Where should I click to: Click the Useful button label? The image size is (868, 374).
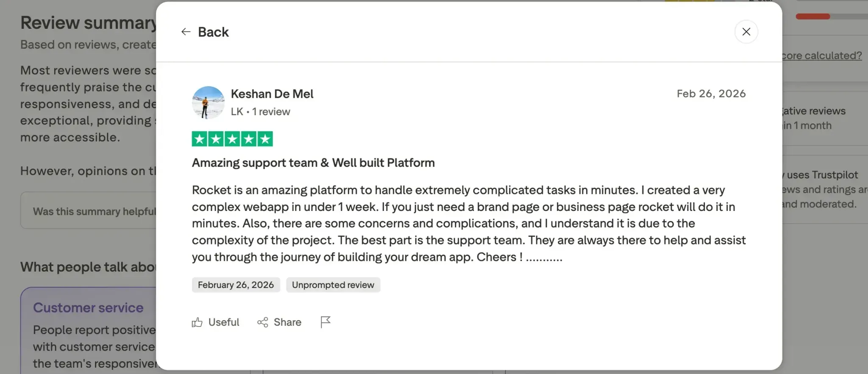point(224,322)
